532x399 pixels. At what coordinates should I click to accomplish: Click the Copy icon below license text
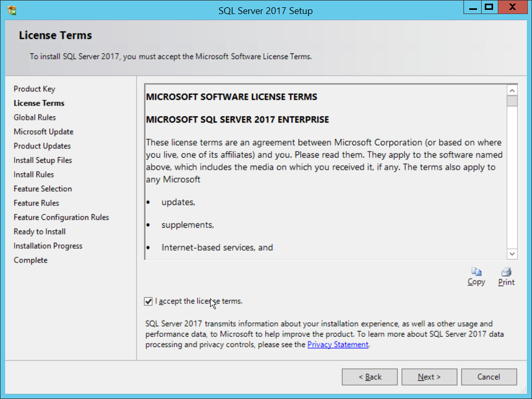tap(476, 272)
